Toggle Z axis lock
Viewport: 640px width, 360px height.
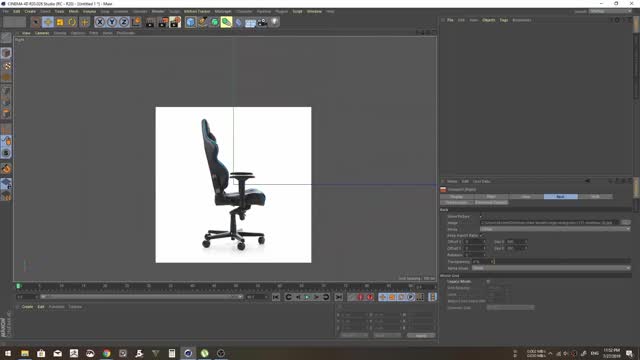point(124,22)
